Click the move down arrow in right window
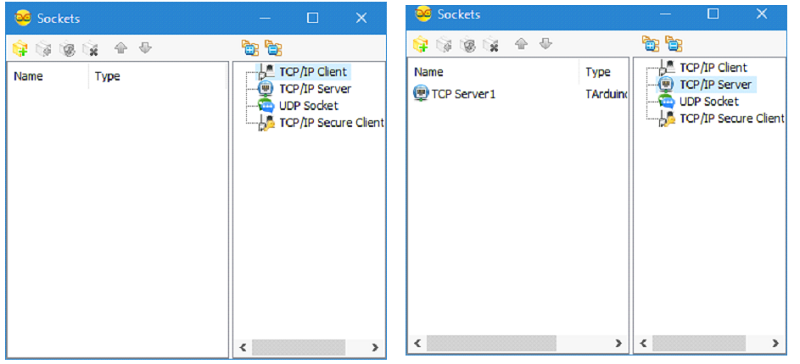800x364 pixels. pos(546,44)
